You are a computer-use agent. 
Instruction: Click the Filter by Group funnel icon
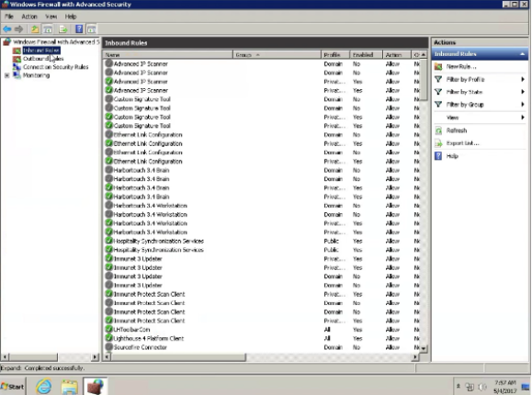(x=438, y=105)
